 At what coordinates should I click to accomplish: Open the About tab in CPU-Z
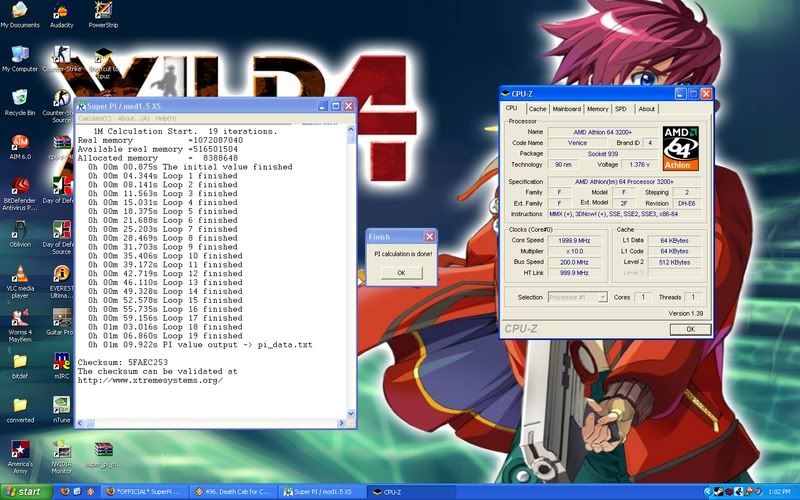coord(646,109)
